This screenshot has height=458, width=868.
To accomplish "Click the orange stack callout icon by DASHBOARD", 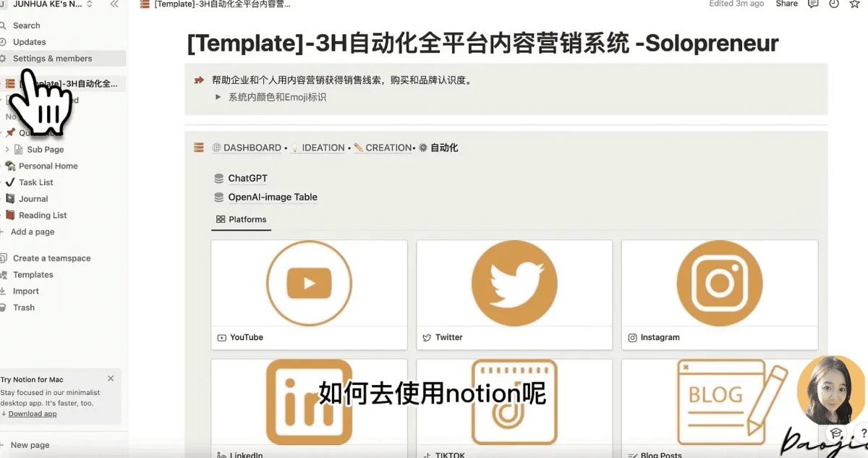I will (199, 148).
